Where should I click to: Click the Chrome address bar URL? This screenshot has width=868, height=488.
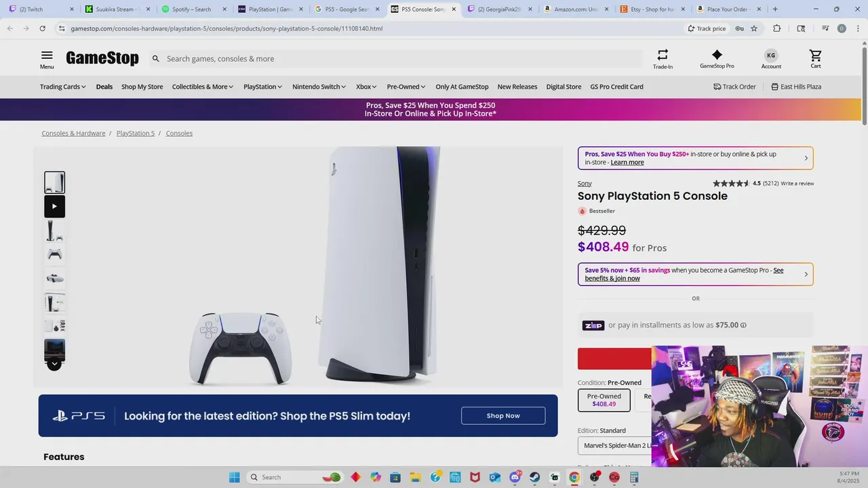(x=226, y=28)
